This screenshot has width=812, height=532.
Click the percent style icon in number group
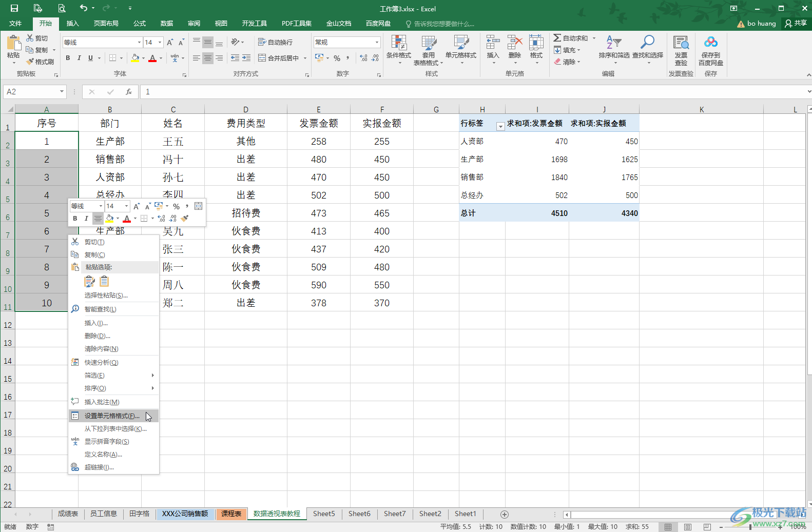[x=337, y=58]
